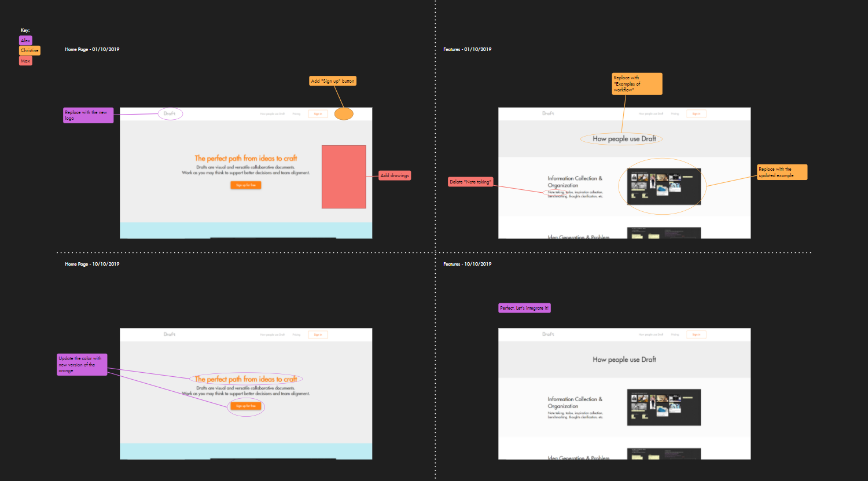Click the circled "How people use Draft" heading
The height and width of the screenshot is (481, 868).
tap(624, 139)
